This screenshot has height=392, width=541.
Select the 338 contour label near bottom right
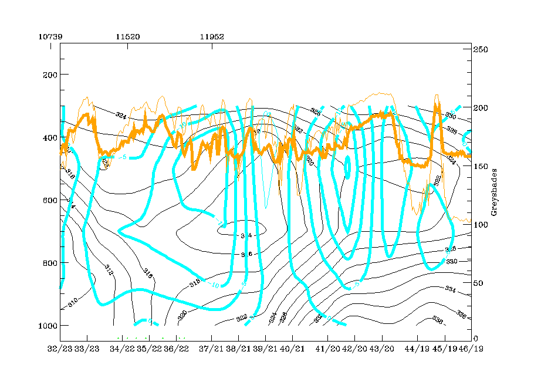(437, 320)
